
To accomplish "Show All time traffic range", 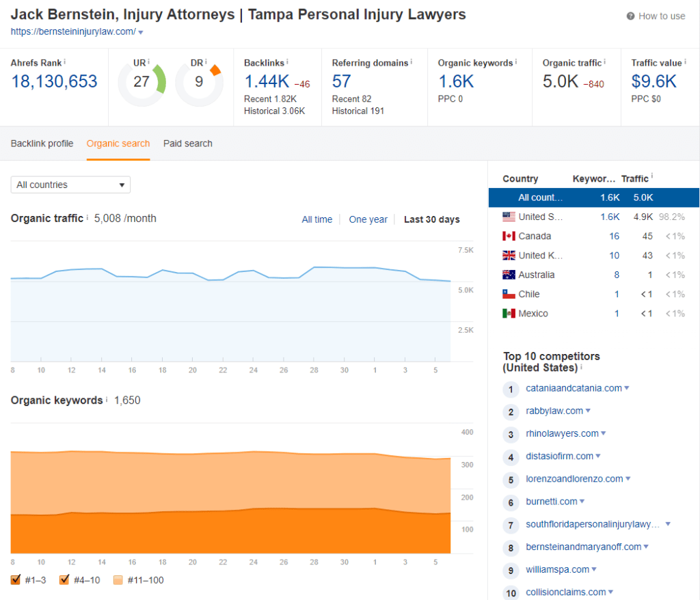I will pos(317,219).
